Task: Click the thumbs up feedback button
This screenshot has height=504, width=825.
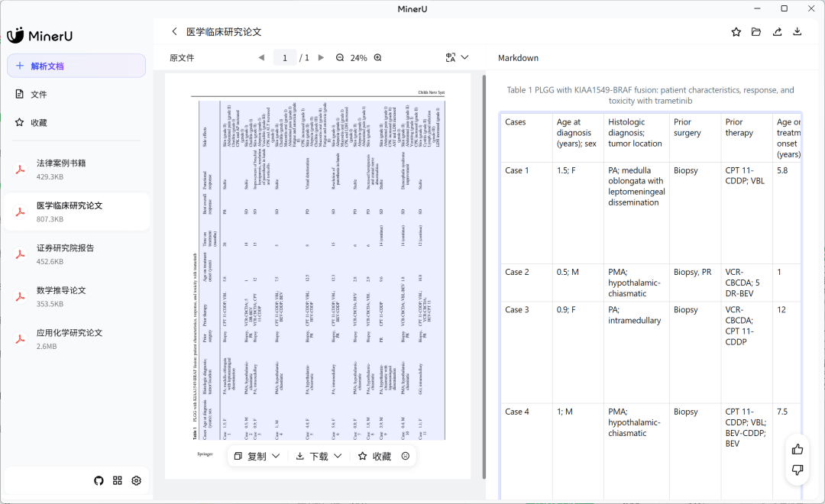Action: pos(797,449)
